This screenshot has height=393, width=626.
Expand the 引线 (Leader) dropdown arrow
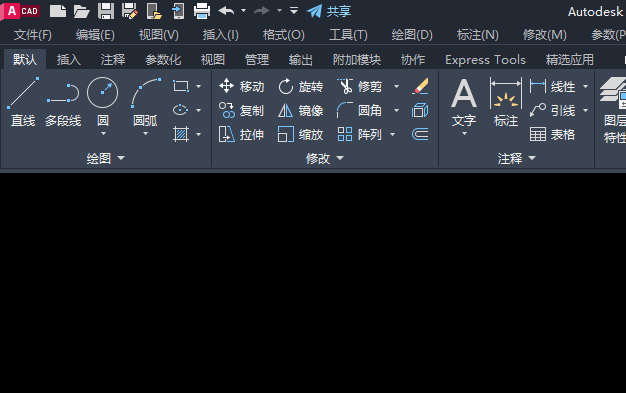[585, 110]
